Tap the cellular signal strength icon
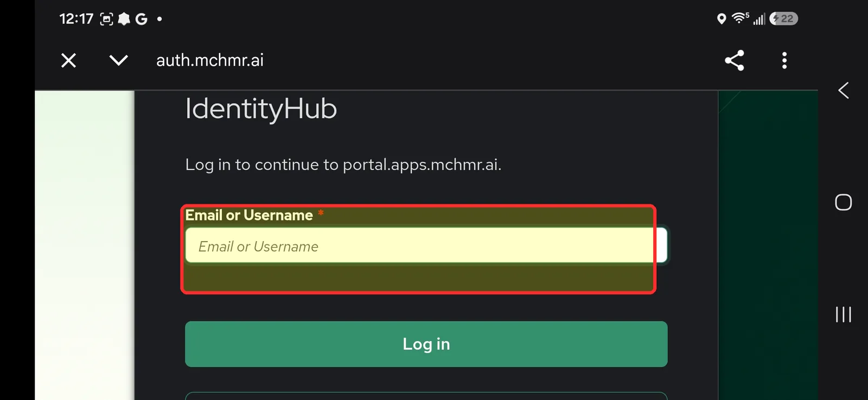The image size is (868, 400). (x=759, y=20)
